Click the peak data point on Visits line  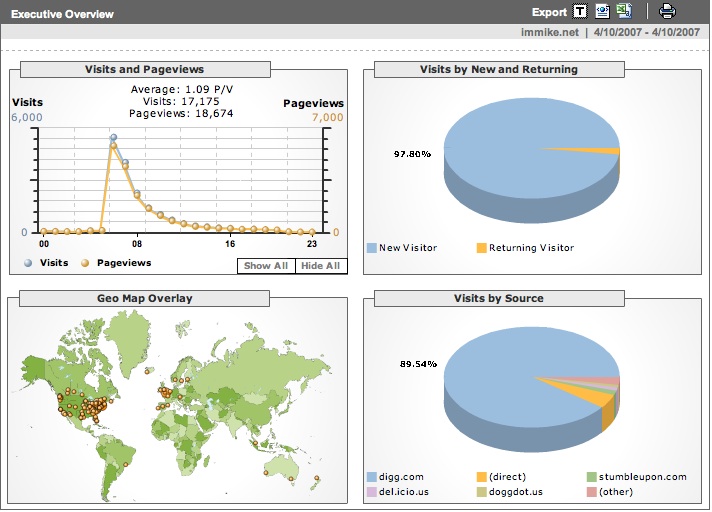pyautogui.click(x=114, y=137)
